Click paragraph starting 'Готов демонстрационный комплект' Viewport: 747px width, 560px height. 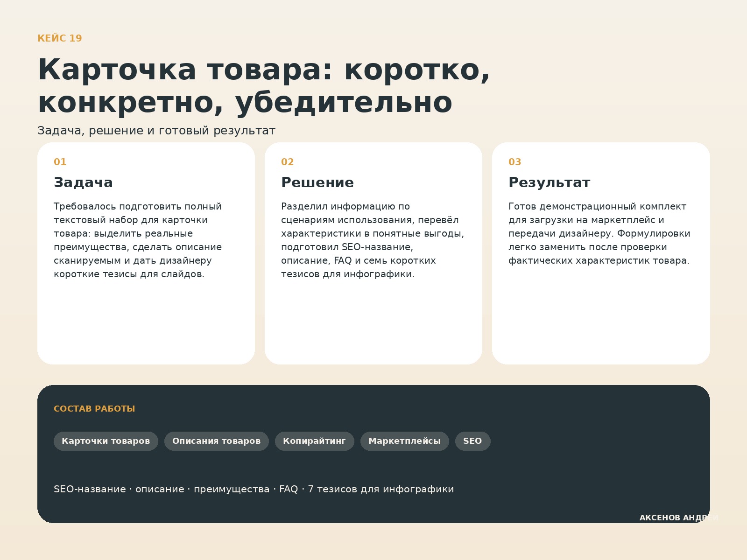[599, 233]
